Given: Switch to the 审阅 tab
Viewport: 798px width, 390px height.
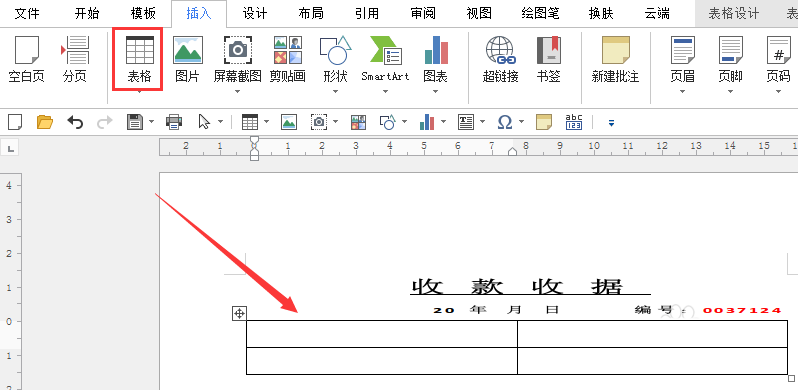Looking at the screenshot, I should click(x=423, y=13).
